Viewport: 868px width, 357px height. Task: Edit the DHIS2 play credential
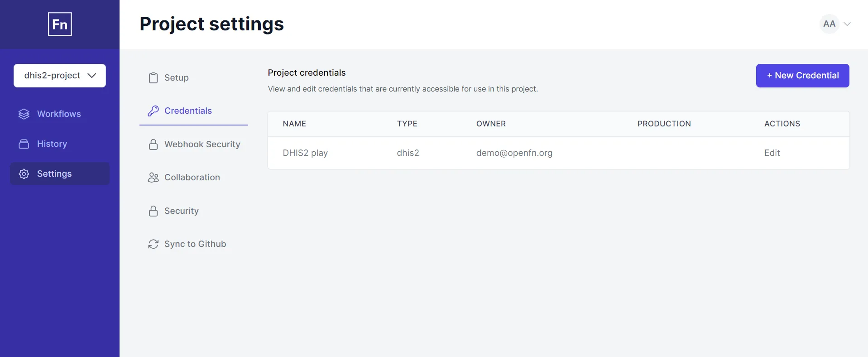(x=772, y=153)
